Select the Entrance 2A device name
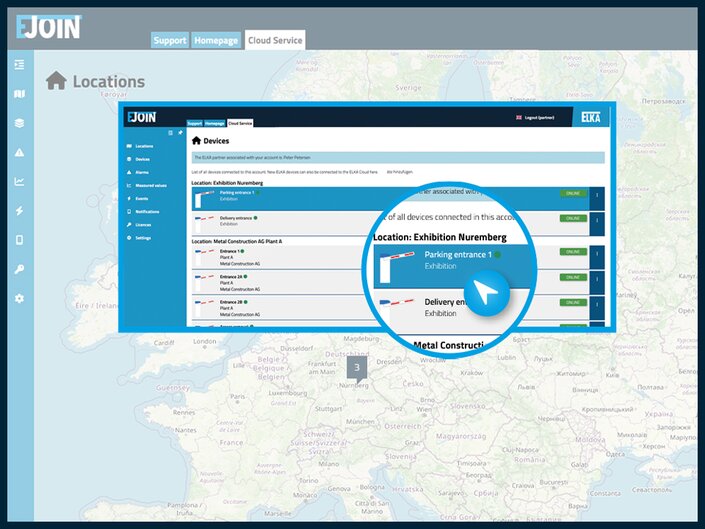This screenshot has height=529, width=705. [231, 277]
